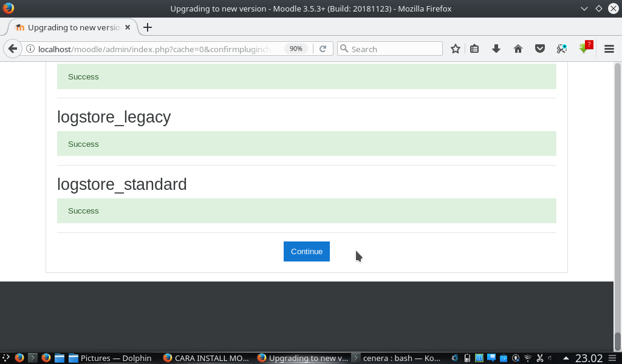Open the software updates tray icon

516,358
